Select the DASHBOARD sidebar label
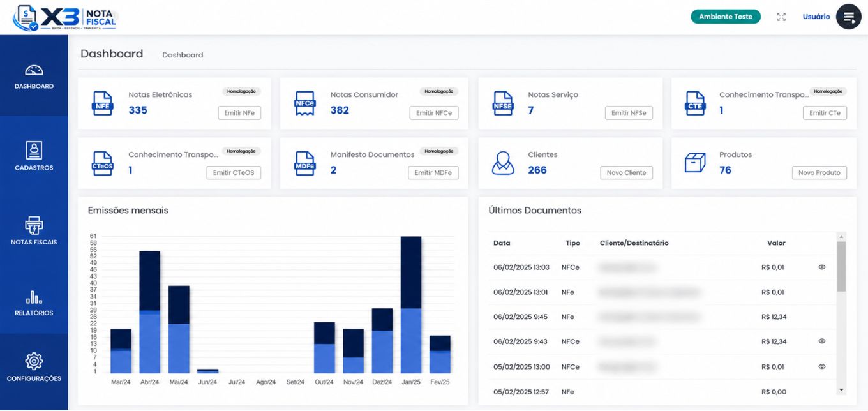Screen dimensions: 868x411 coord(34,86)
